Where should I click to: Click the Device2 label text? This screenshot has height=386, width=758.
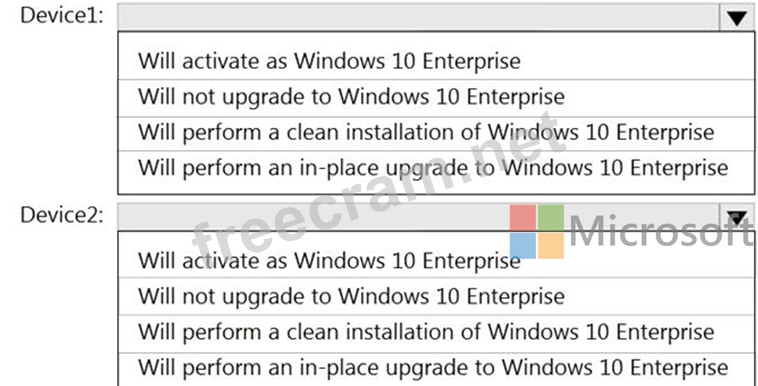(62, 215)
